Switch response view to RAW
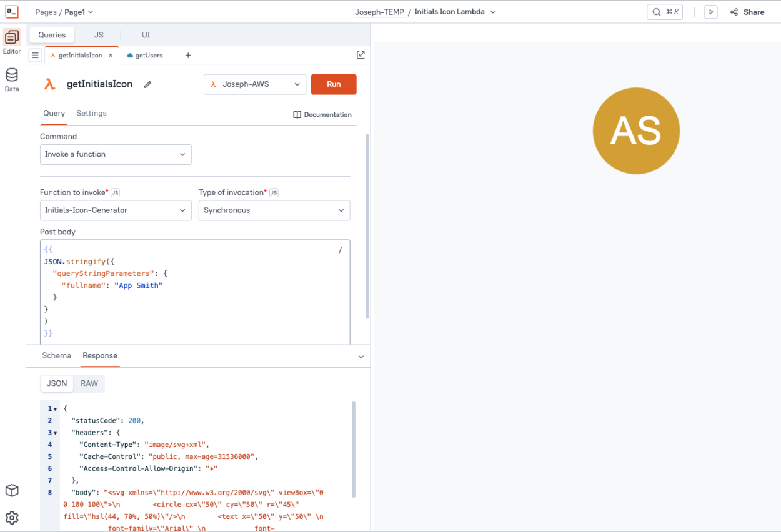The image size is (781, 532). (89, 383)
